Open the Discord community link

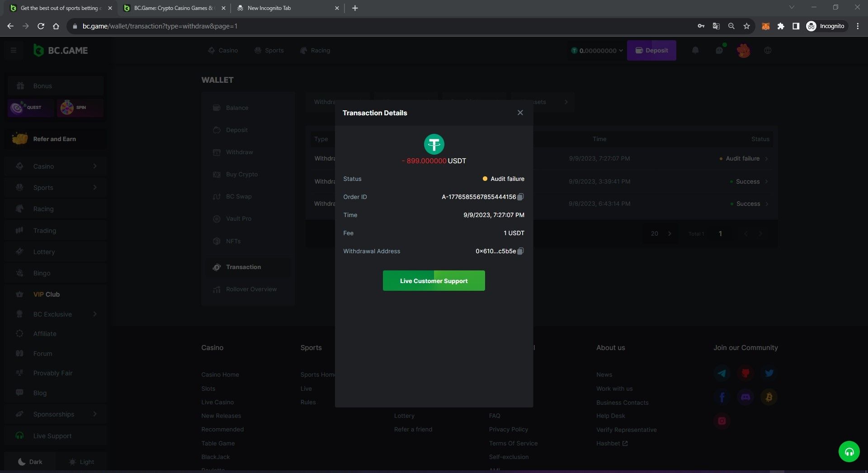[745, 397]
